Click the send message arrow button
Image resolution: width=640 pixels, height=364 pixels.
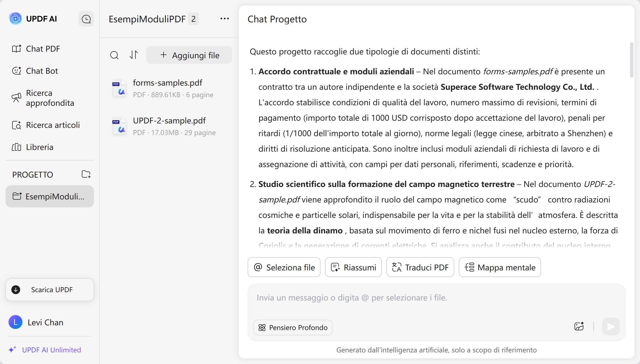tap(611, 326)
